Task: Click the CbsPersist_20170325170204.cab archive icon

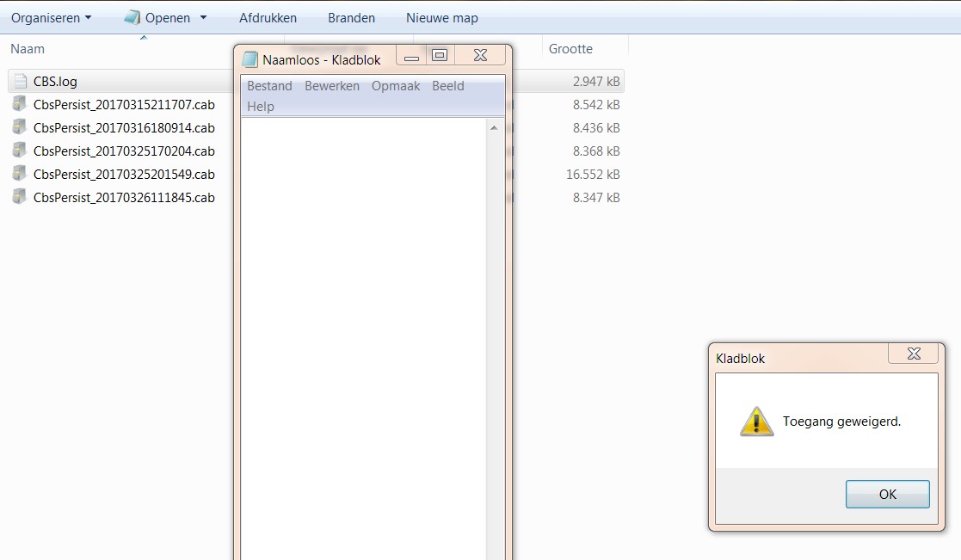Action: point(20,151)
